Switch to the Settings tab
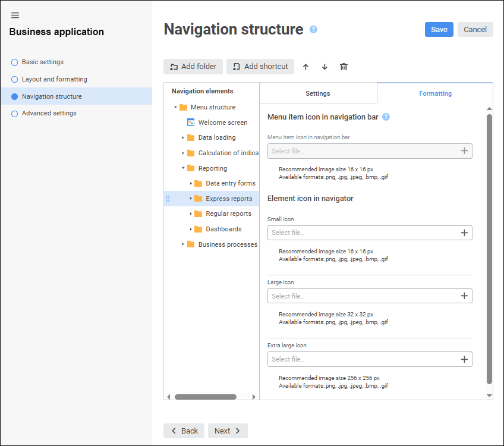The image size is (504, 446). [x=318, y=93]
